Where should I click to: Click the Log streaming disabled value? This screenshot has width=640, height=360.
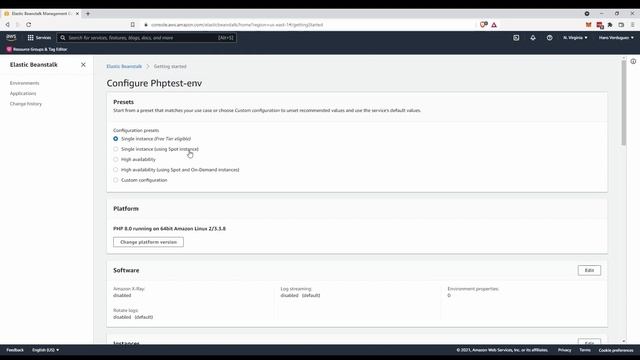click(x=300, y=295)
